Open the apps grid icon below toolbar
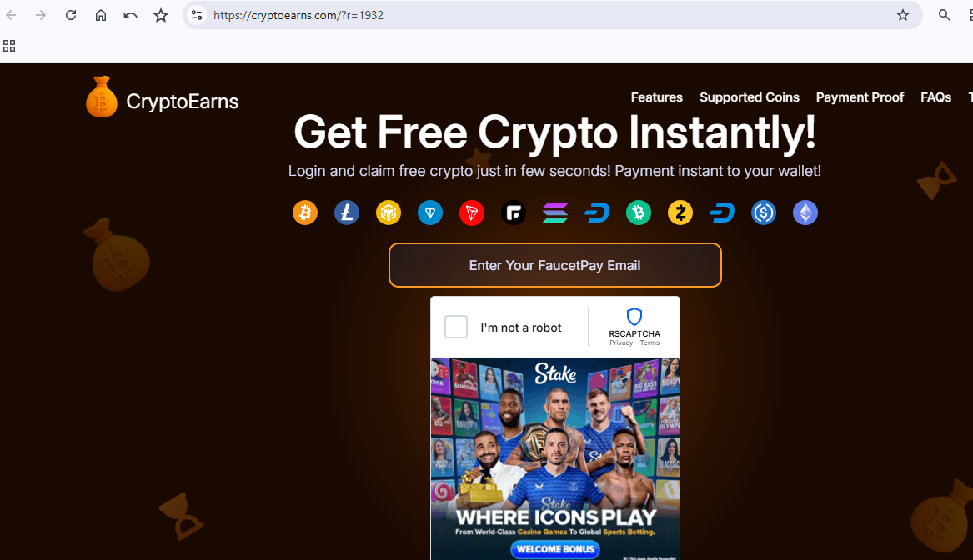973x560 pixels. point(9,46)
